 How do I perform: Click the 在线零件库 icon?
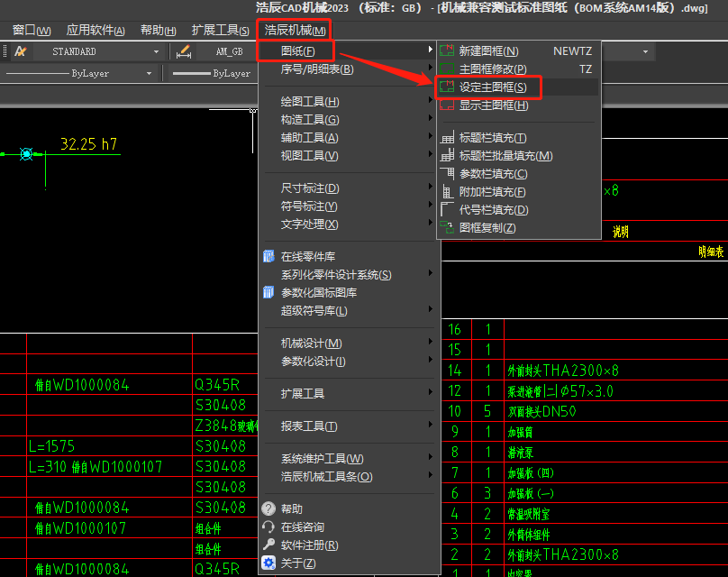(x=268, y=256)
